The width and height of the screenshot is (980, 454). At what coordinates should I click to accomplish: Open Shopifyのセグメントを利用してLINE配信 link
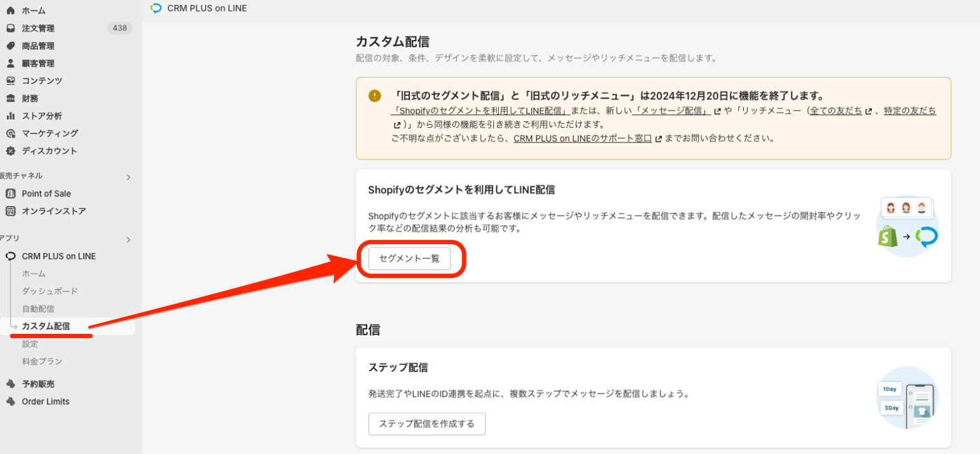480,111
